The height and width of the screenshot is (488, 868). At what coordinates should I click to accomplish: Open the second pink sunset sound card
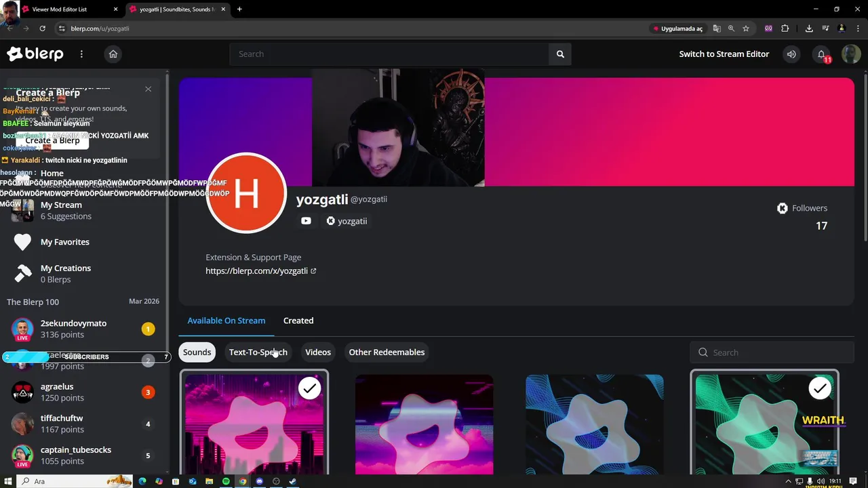[425, 424]
